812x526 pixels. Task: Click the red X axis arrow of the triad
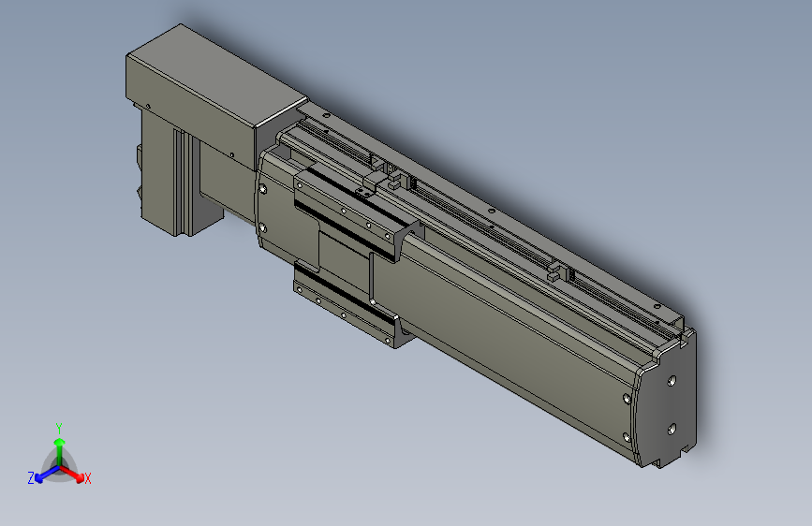[74, 474]
